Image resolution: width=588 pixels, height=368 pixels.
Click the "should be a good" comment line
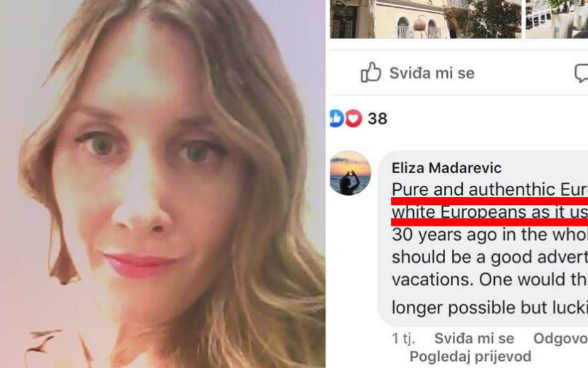click(490, 257)
